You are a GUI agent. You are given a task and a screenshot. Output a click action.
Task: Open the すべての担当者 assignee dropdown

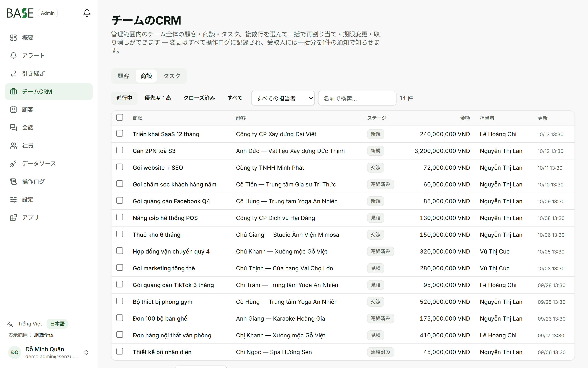[283, 98]
